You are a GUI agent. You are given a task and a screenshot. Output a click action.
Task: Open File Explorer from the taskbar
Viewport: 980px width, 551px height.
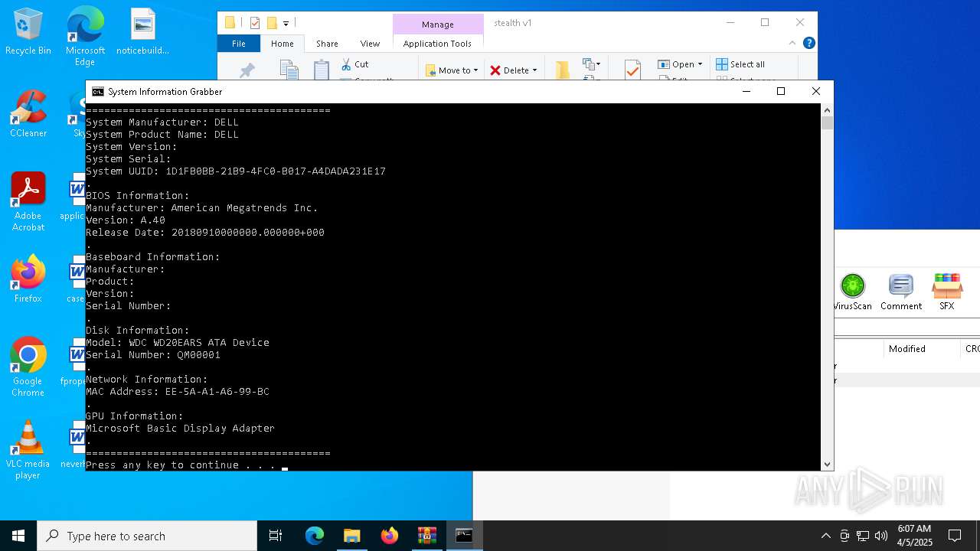tap(351, 536)
